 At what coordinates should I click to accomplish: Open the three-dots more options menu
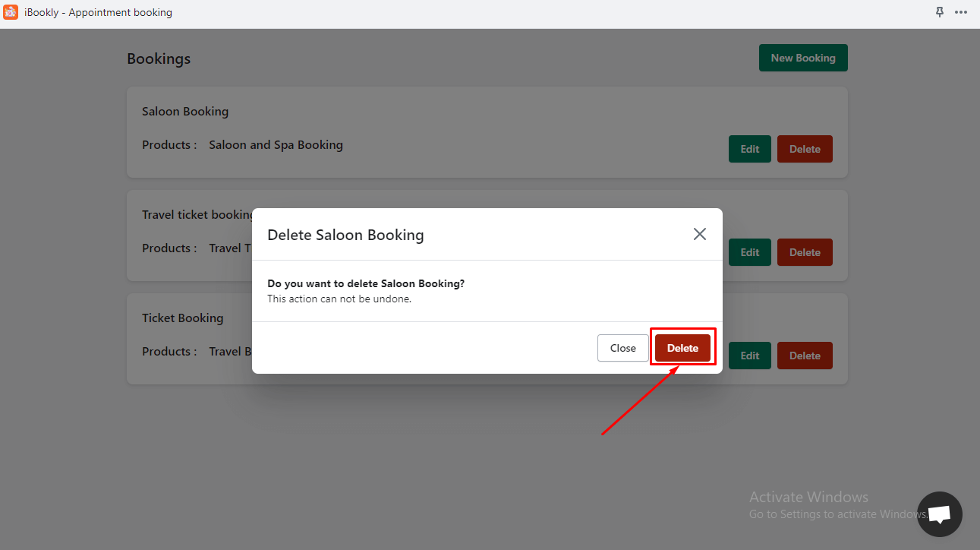[x=961, y=12]
